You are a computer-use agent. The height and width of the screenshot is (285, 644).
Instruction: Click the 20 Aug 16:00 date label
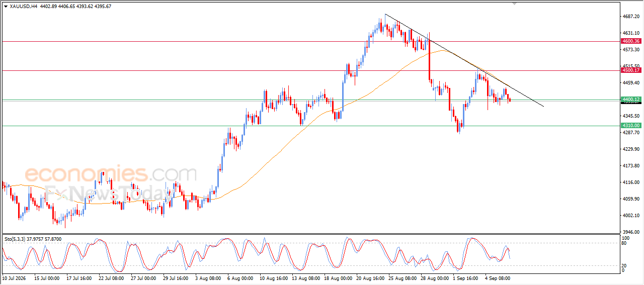[370, 277]
